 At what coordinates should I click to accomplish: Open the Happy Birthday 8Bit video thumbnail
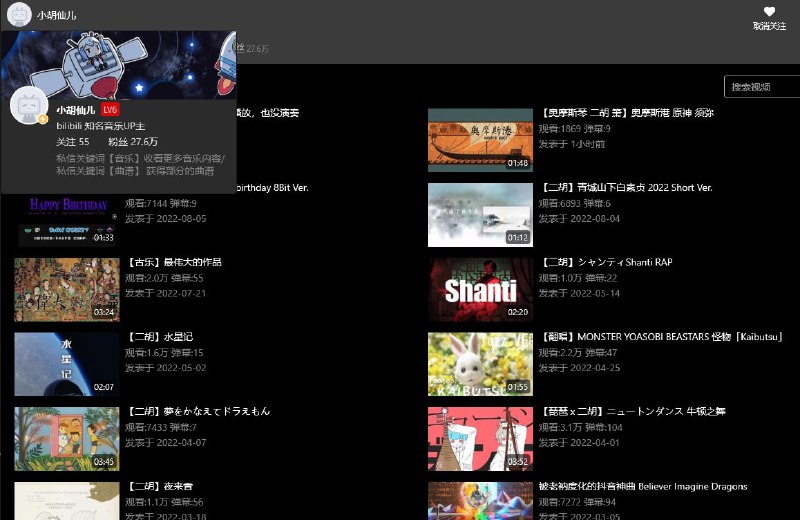click(66, 216)
